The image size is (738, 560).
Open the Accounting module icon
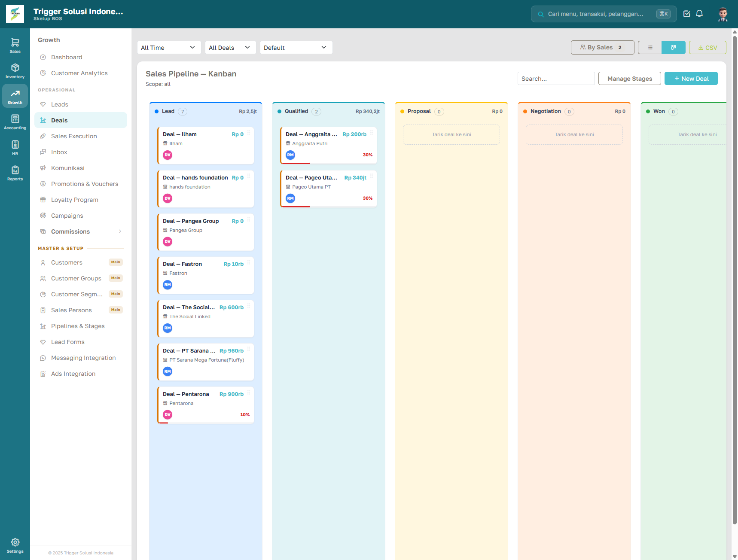coord(15,122)
